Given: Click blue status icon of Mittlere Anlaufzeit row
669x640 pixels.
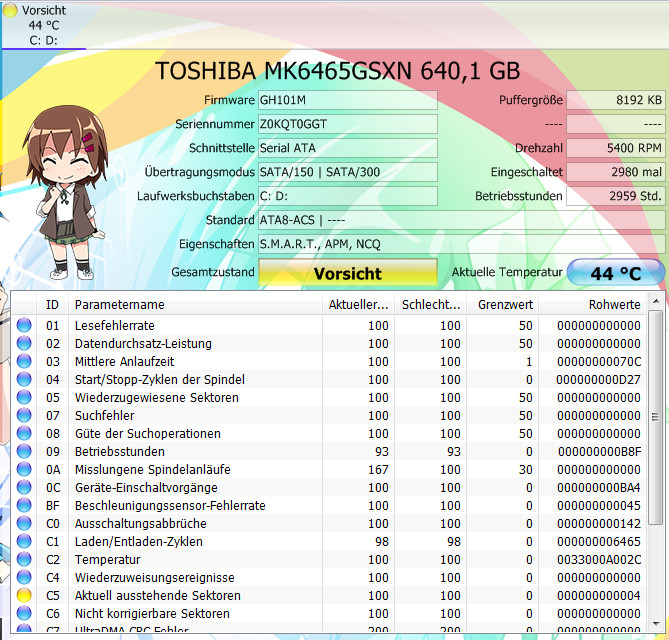Looking at the screenshot, I should coord(24,361).
